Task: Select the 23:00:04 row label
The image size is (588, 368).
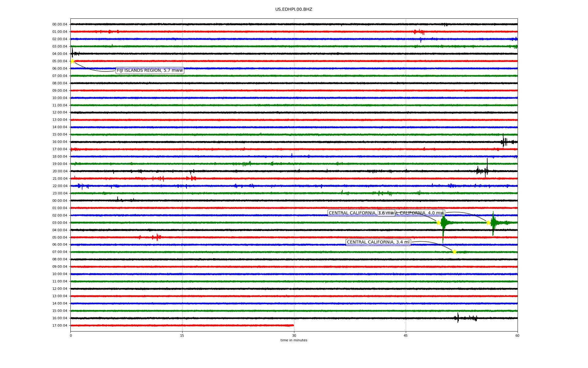Action: click(x=60, y=193)
